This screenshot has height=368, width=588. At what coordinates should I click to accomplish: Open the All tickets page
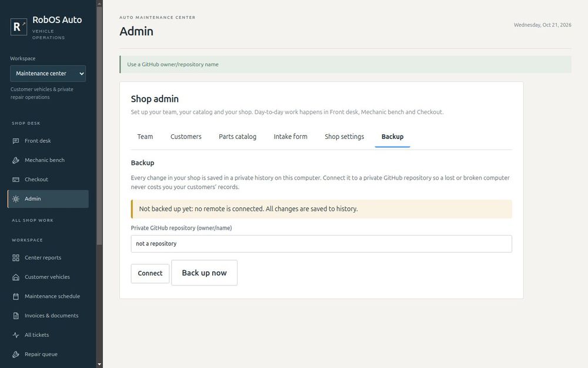48,335
